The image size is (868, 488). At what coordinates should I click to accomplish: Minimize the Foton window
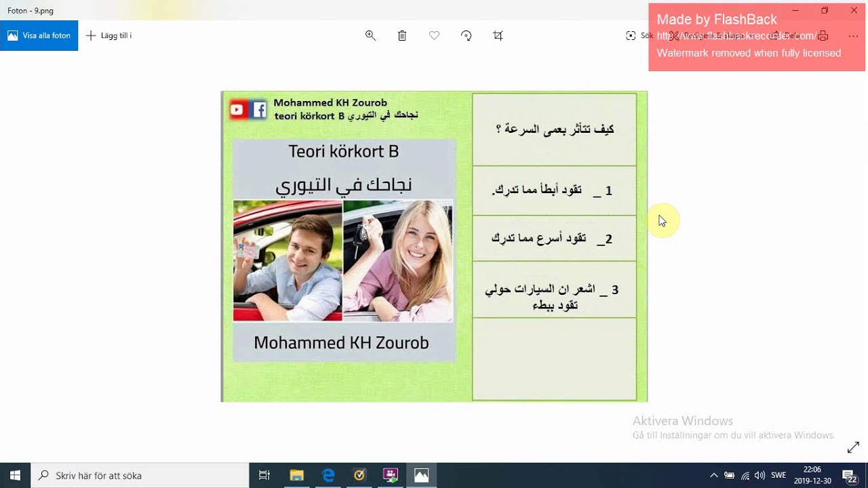[796, 10]
